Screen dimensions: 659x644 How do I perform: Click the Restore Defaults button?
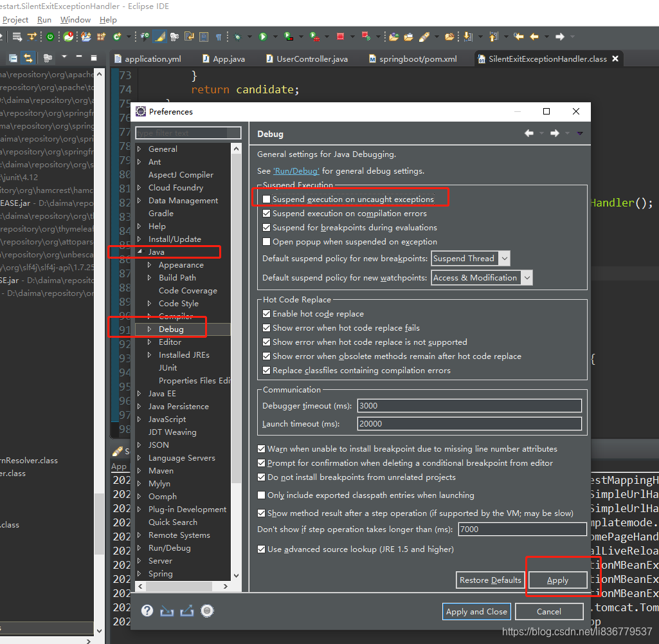coord(491,580)
